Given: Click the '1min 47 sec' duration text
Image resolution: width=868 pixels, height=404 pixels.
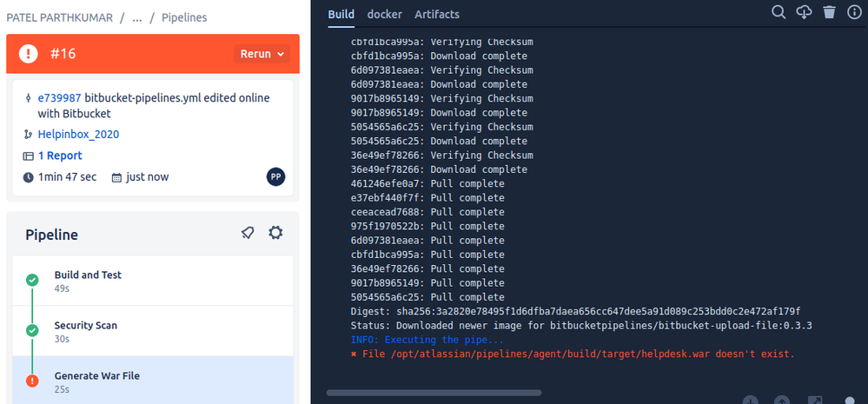Looking at the screenshot, I should (67, 177).
